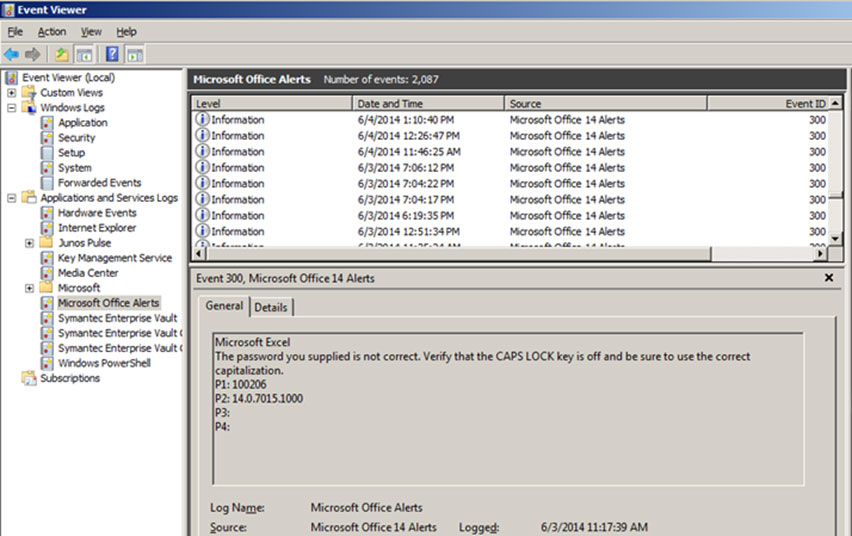852x536 pixels.
Task: Toggle the Show/Hide Console Tree toolbar icon
Action: [x=84, y=54]
